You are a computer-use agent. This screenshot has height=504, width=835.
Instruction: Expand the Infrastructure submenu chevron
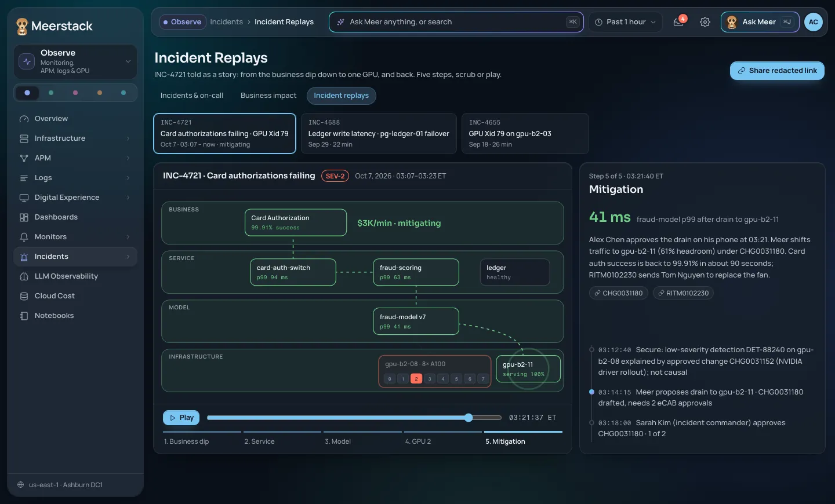pyautogui.click(x=128, y=138)
